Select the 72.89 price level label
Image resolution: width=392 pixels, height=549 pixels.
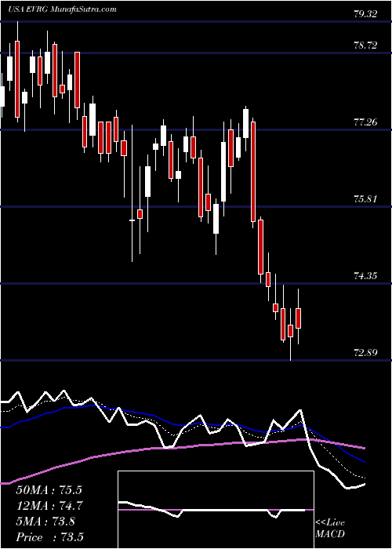coord(365,352)
